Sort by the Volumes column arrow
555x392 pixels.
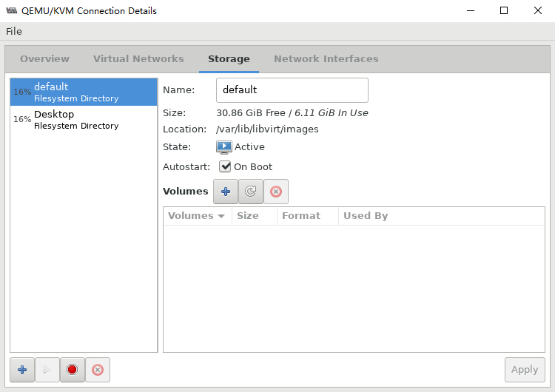tap(221, 216)
